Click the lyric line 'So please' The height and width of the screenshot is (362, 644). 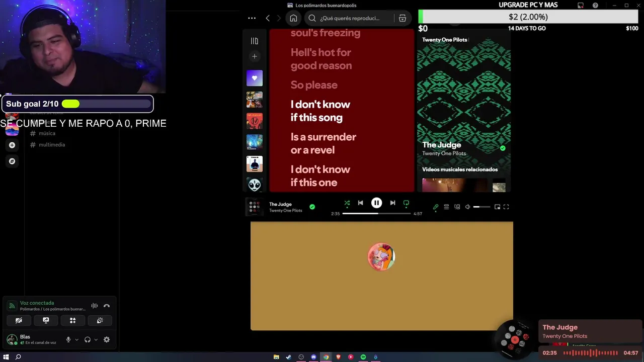click(x=314, y=85)
